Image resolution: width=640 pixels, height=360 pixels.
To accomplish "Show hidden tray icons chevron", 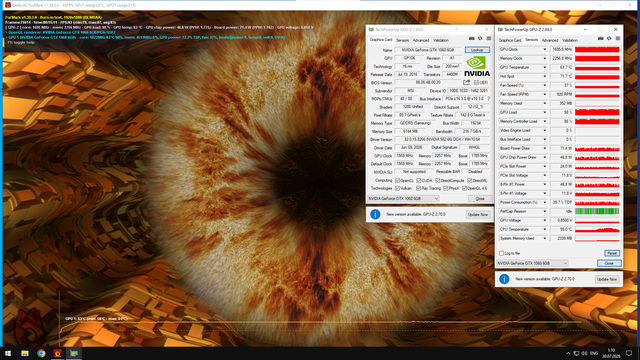I will pyautogui.click(x=568, y=353).
